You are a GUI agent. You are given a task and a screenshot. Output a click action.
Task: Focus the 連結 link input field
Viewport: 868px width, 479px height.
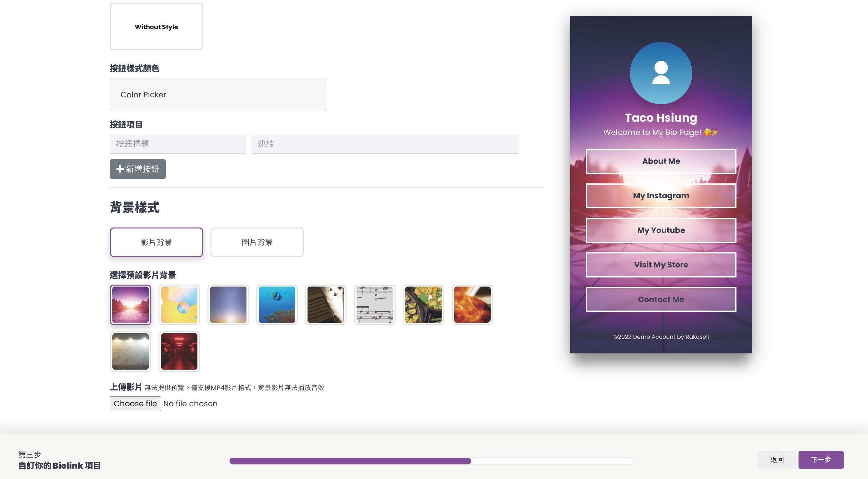click(385, 144)
